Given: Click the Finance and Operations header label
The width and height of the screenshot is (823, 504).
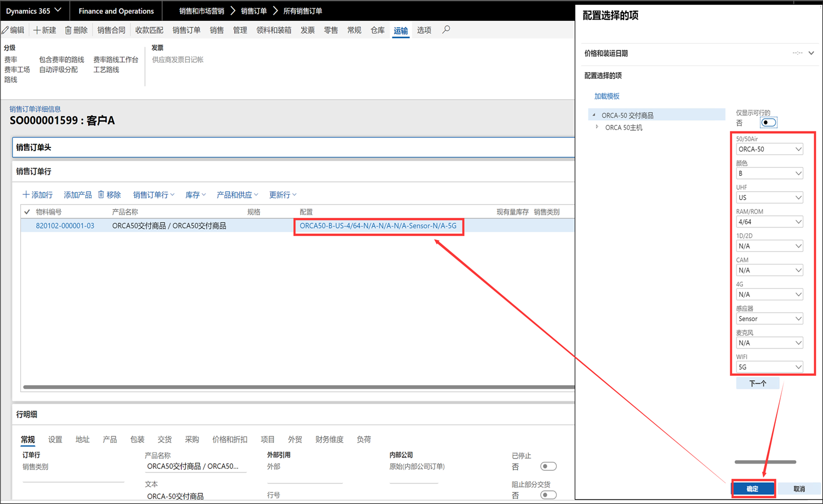Looking at the screenshot, I should 116,11.
